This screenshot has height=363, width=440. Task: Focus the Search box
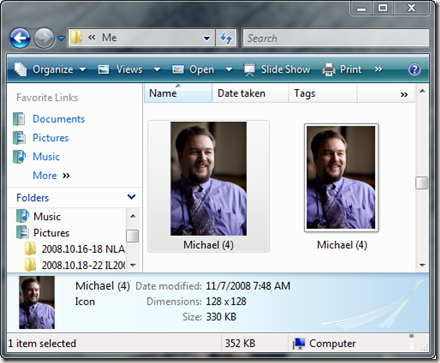(336, 38)
